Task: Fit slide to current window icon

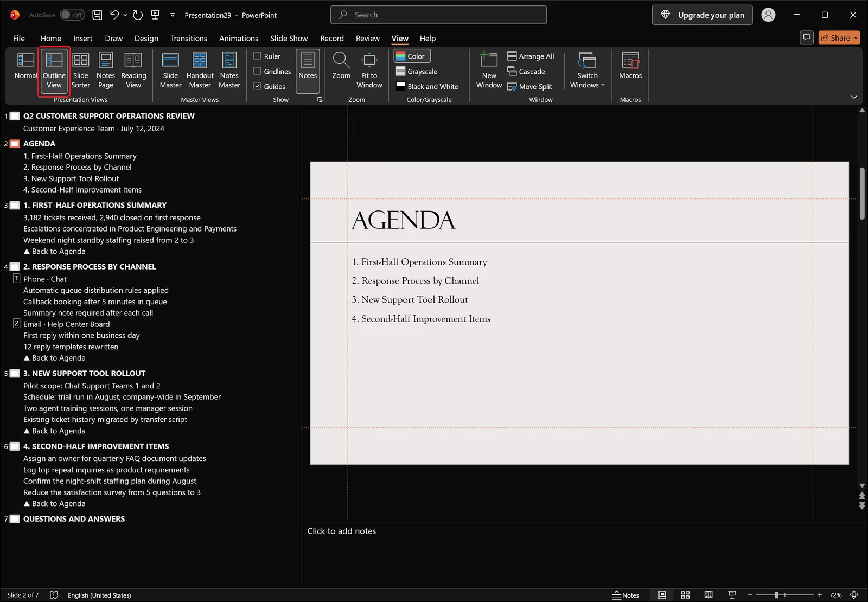Action: [854, 595]
